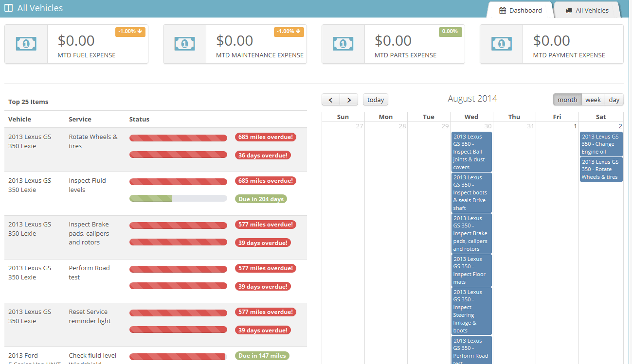
Task: Click the dollar icon on MTD Parts Expense card
Action: 343,43
